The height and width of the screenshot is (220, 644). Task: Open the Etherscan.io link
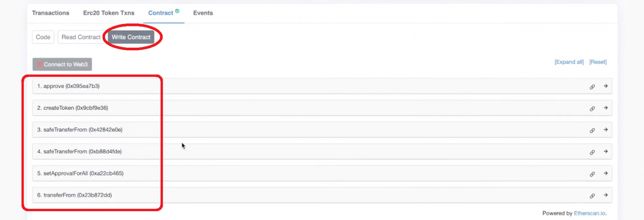click(x=590, y=213)
